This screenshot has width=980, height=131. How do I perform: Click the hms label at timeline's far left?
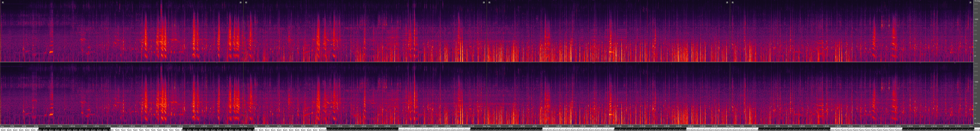click(x=2, y=126)
